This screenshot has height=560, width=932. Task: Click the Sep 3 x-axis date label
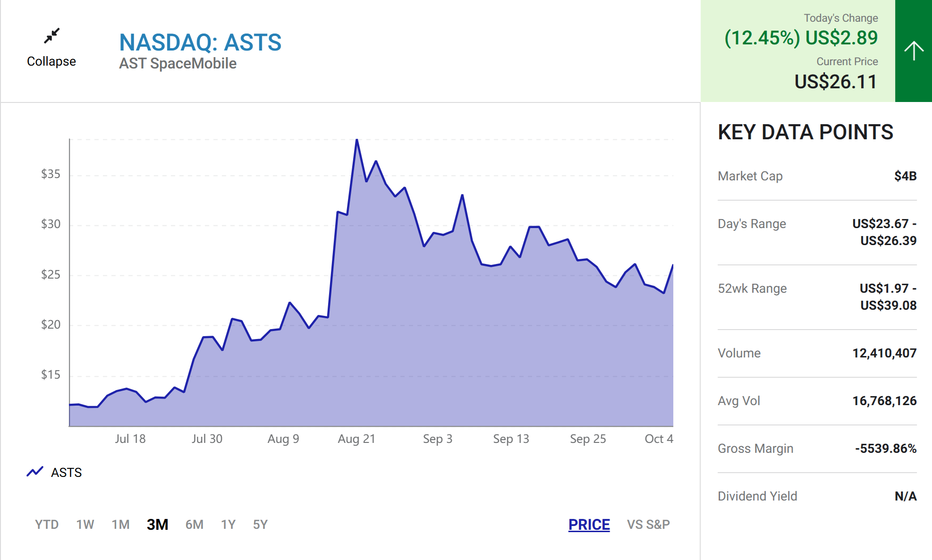coord(437,439)
